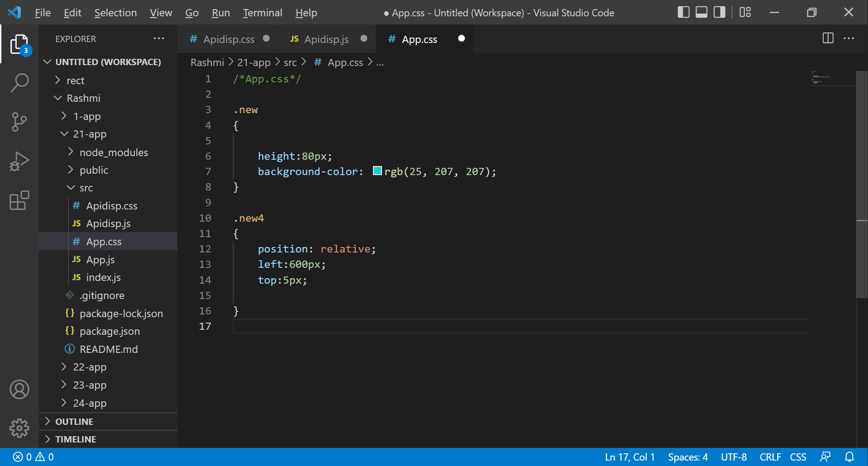Open the Extensions view icon
This screenshot has height=466, width=868.
point(19,200)
